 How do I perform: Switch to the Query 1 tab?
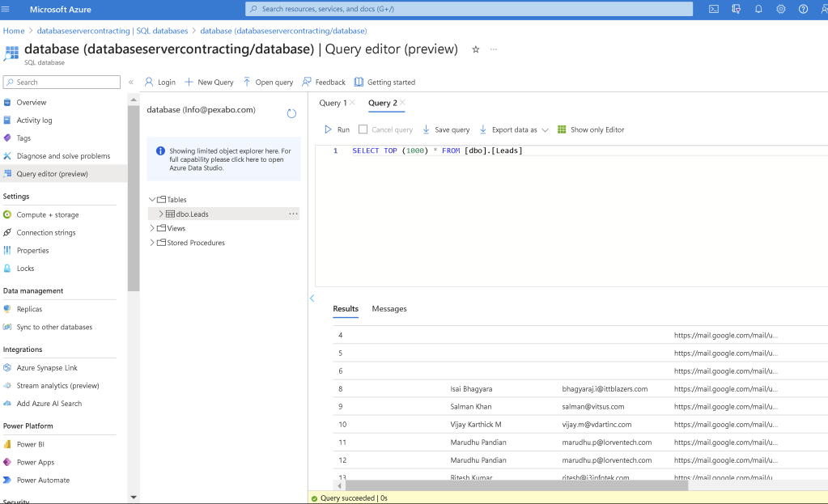click(333, 103)
